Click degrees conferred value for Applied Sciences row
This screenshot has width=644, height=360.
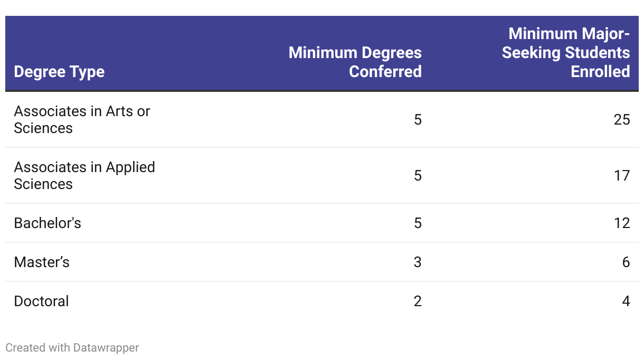(x=418, y=176)
